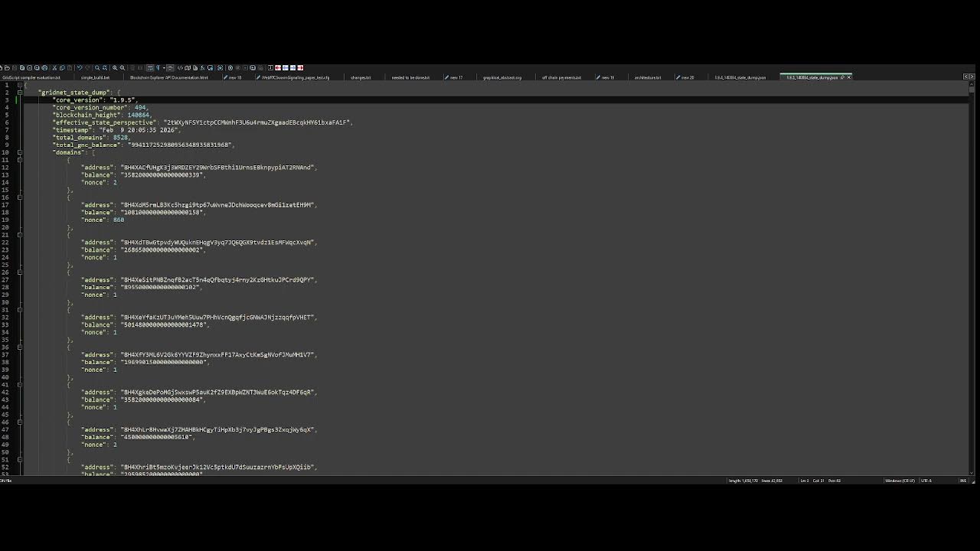Viewport: 980px width, 551px height.
Task: Open the Find and Replace icon
Action: coord(105,67)
